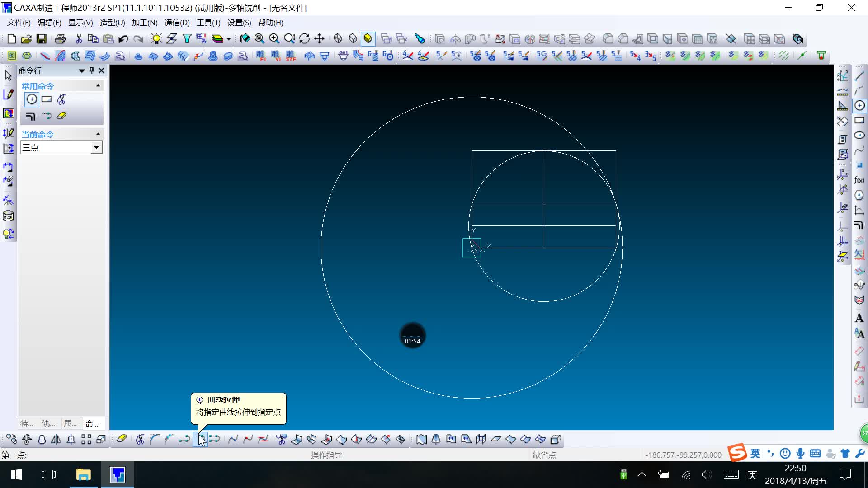868x488 pixels.
Task: Click the text 'A' tool icon
Action: [x=859, y=318]
